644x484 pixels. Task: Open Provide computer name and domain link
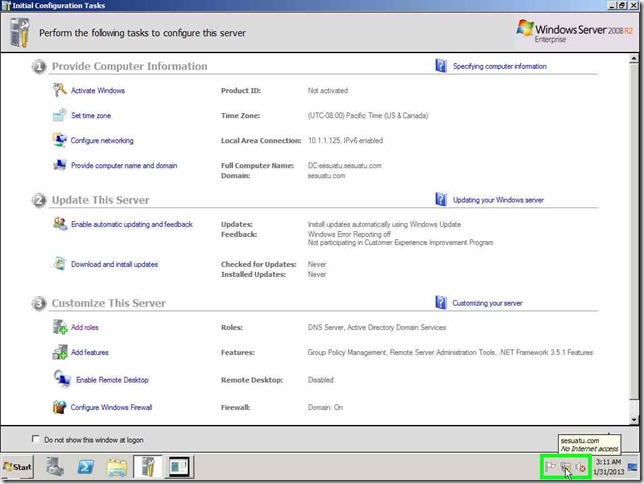(124, 166)
